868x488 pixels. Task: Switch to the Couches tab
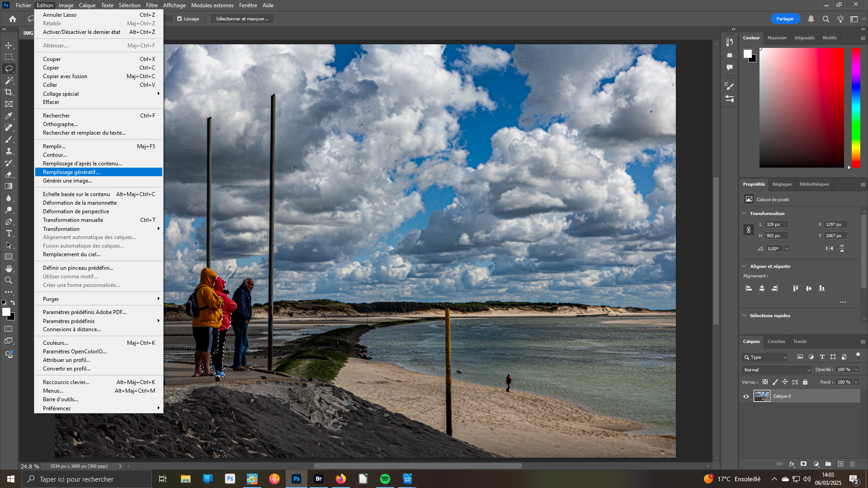[776, 342]
